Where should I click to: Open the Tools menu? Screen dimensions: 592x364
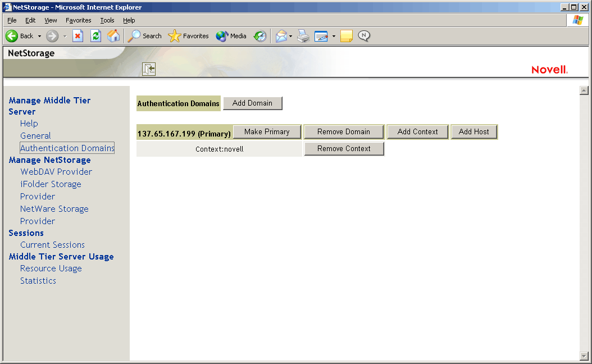[107, 20]
